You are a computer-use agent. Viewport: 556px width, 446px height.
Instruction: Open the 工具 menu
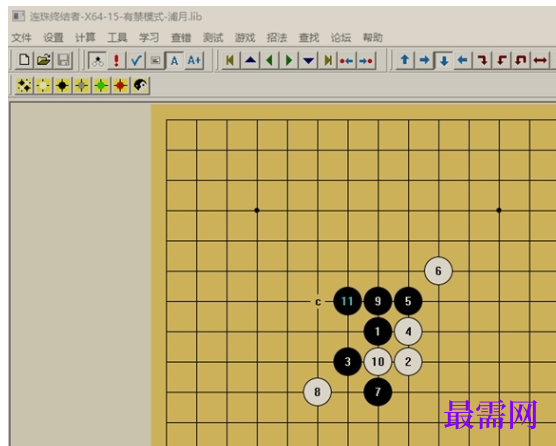(x=117, y=37)
